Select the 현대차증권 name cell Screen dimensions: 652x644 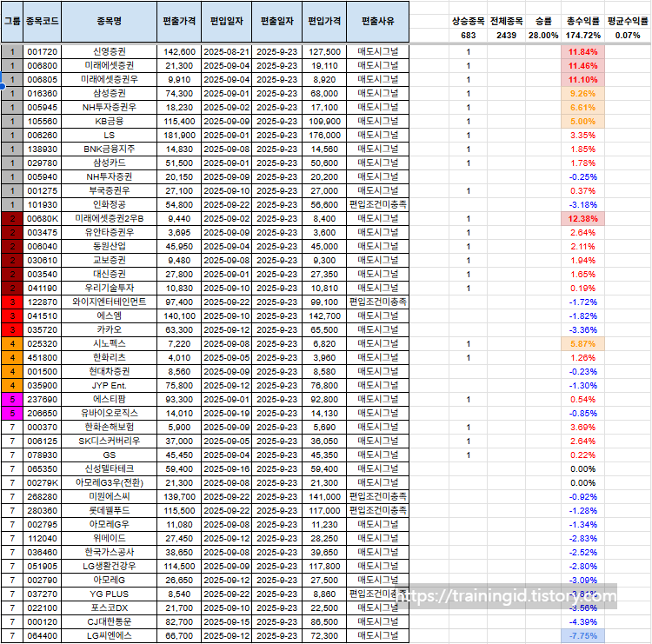point(109,372)
